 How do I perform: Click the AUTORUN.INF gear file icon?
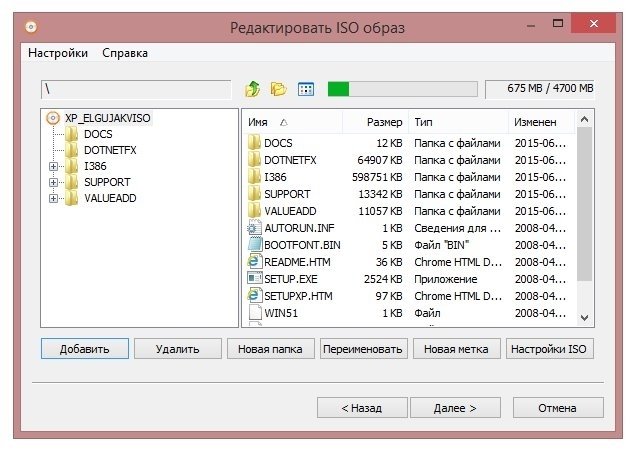tap(254, 228)
